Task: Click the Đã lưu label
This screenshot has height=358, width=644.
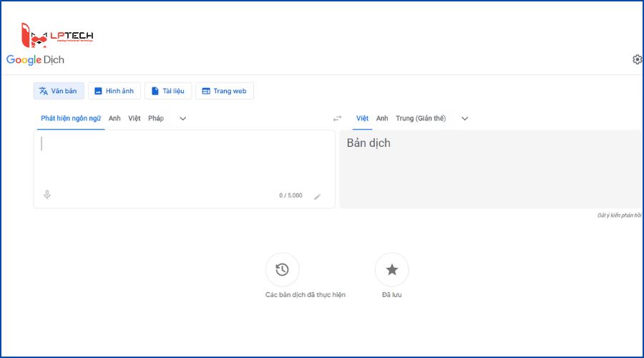Action: click(x=392, y=295)
